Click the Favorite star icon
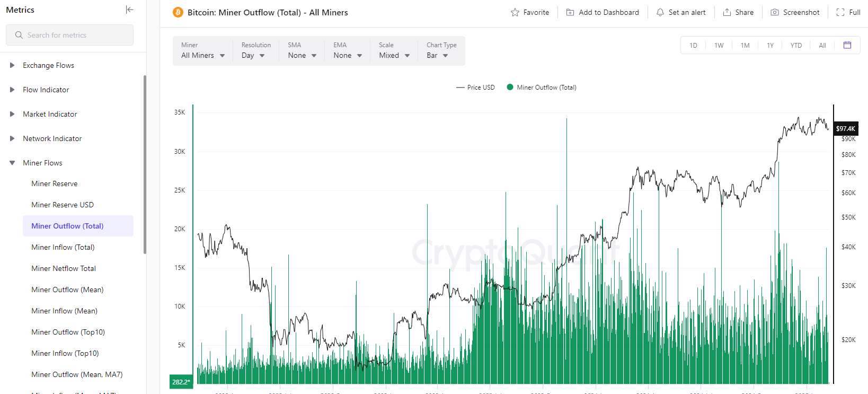868x394 pixels. coord(515,12)
